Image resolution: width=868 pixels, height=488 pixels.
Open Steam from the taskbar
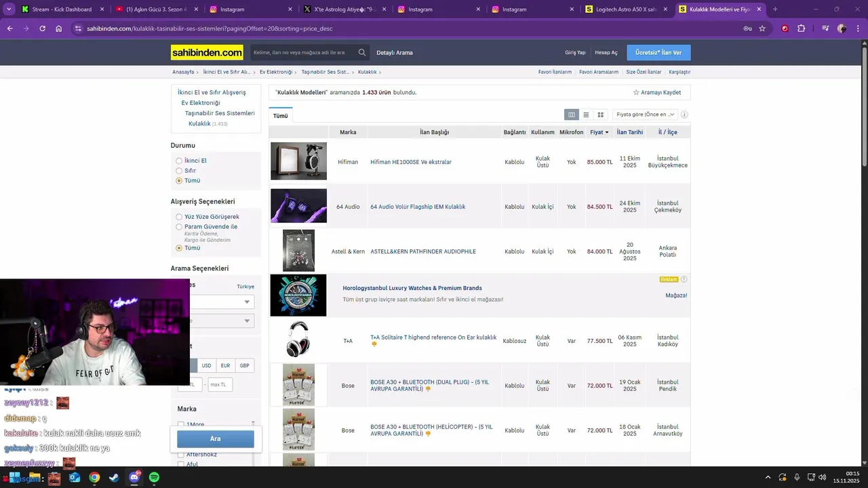[x=114, y=478]
